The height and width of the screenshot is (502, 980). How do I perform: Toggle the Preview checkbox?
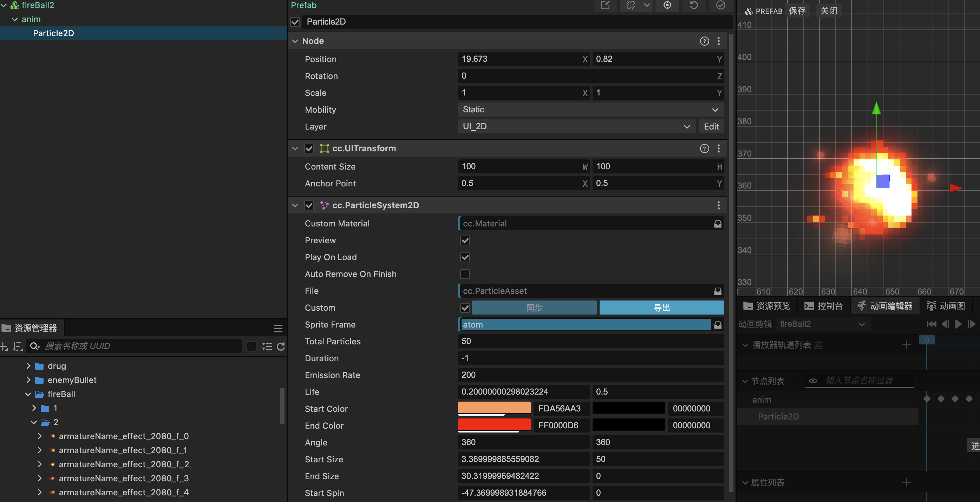(465, 240)
